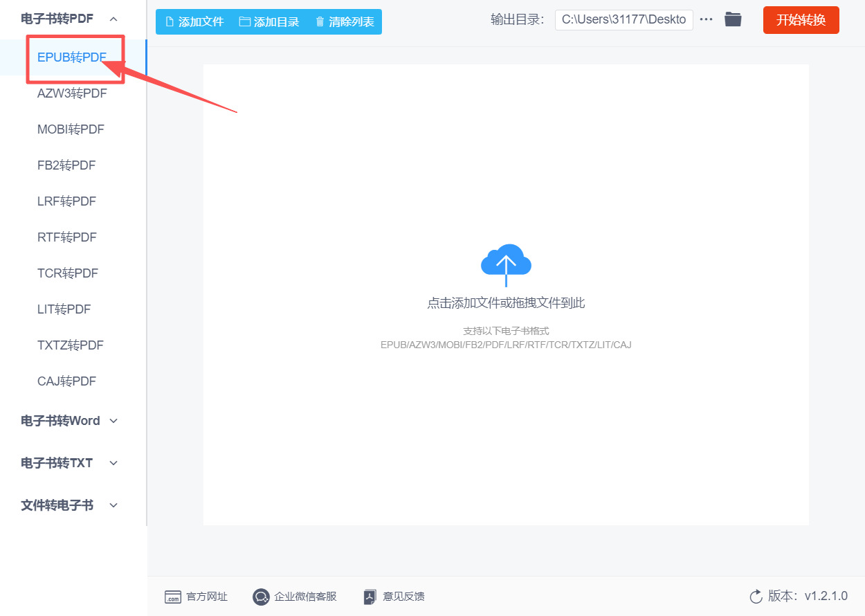The image size is (865, 616).
Task: Click the cloud upload icon
Action: (x=506, y=265)
